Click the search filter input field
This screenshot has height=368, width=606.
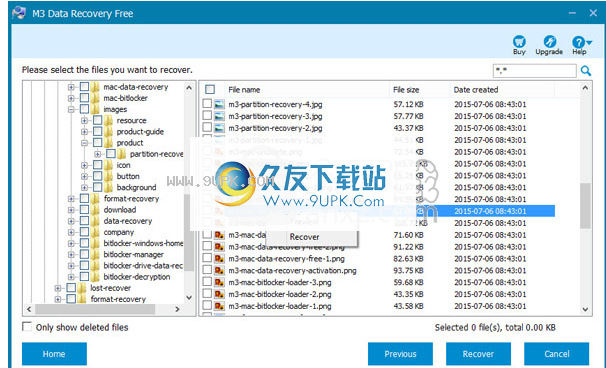[x=535, y=71]
